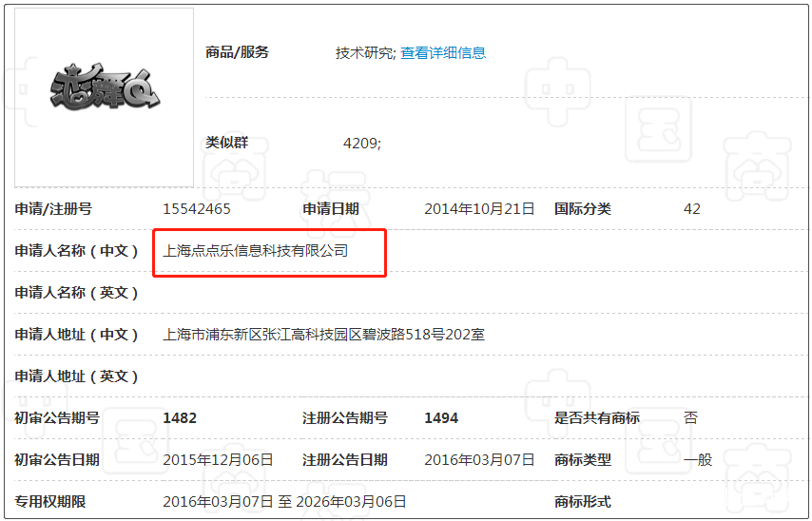Select the text 技术研究;
The height and width of the screenshot is (521, 812).
(x=366, y=53)
